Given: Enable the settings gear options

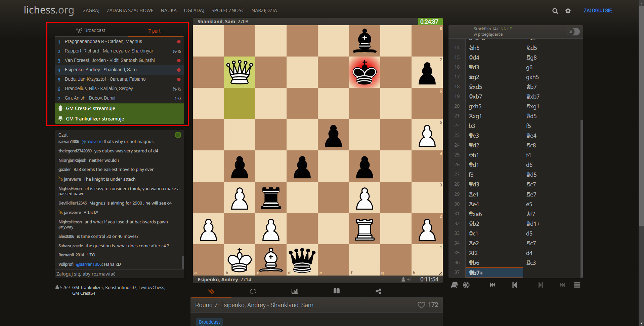Looking at the screenshot, I should point(568,10).
